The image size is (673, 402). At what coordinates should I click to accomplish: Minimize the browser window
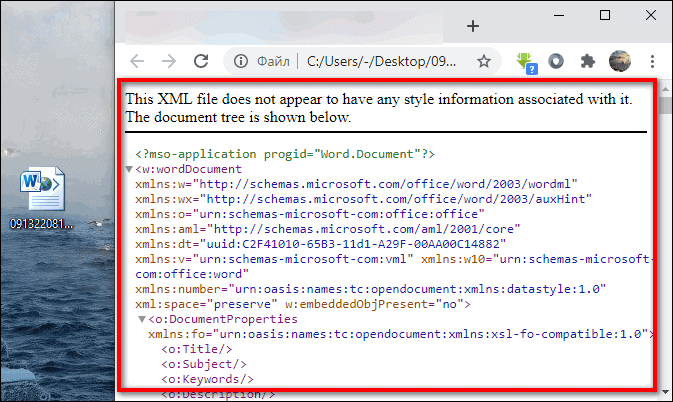pos(559,15)
